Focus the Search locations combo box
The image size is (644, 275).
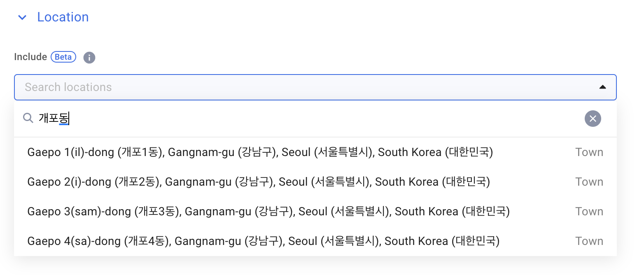tap(315, 87)
